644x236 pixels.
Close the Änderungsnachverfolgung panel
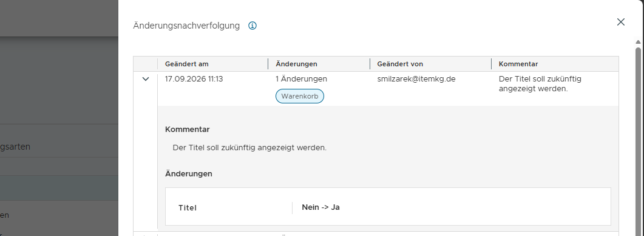click(620, 23)
